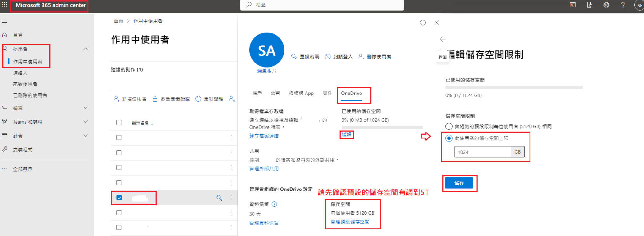The image size is (644, 236).
Task: Open 多重要素驗證 lock command
Action: pyautogui.click(x=171, y=99)
